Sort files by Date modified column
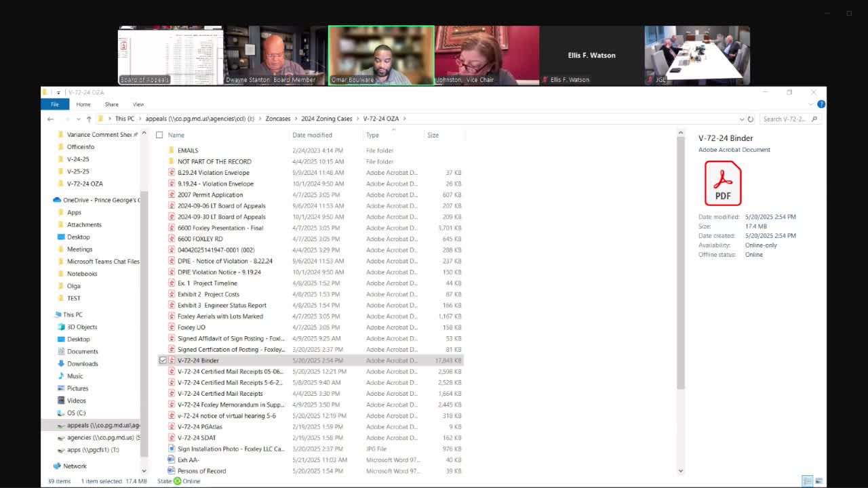Image resolution: width=868 pixels, height=488 pixels. tap(312, 135)
